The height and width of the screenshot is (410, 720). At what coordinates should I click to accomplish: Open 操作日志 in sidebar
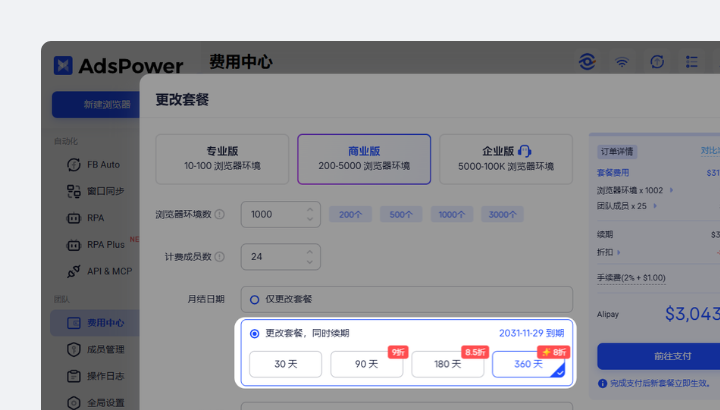[x=96, y=376]
